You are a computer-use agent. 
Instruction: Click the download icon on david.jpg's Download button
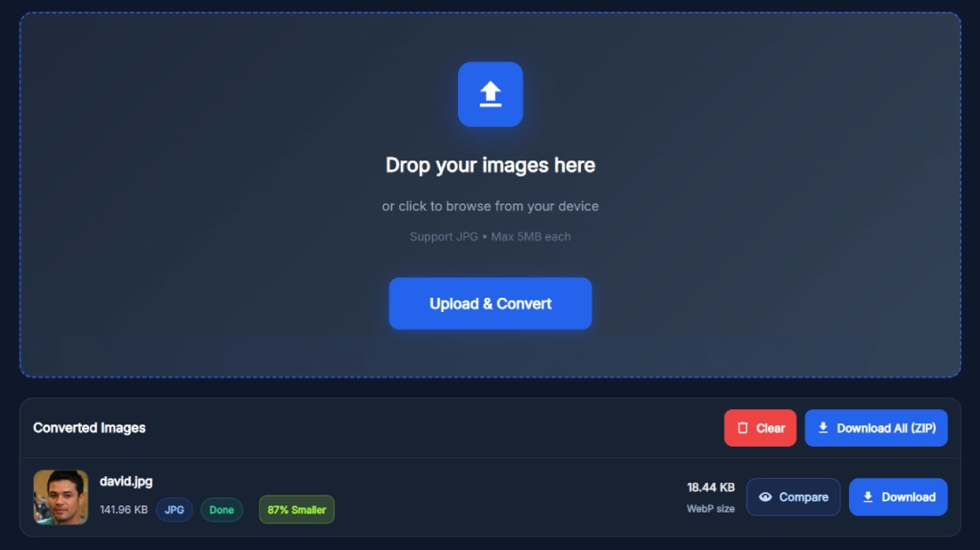tap(869, 497)
